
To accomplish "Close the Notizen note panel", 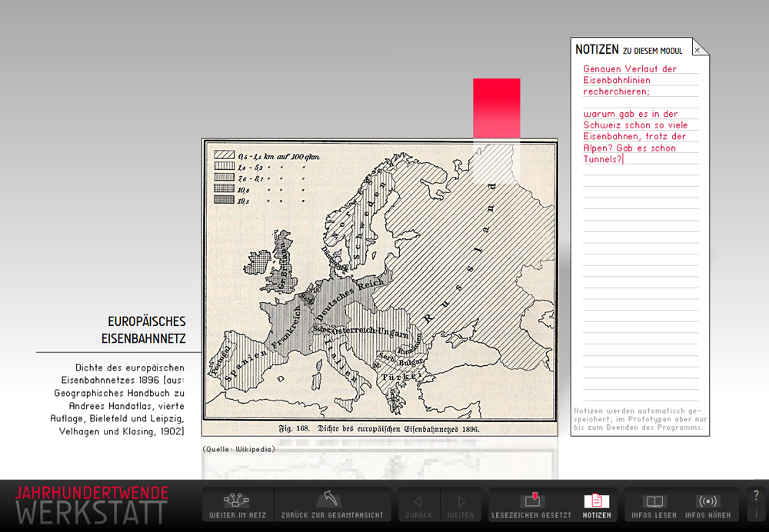I will pos(697,50).
